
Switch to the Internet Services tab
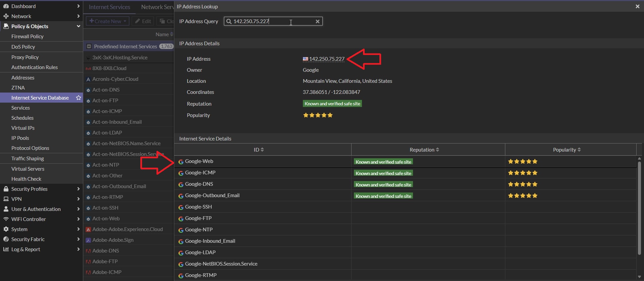[x=109, y=7]
